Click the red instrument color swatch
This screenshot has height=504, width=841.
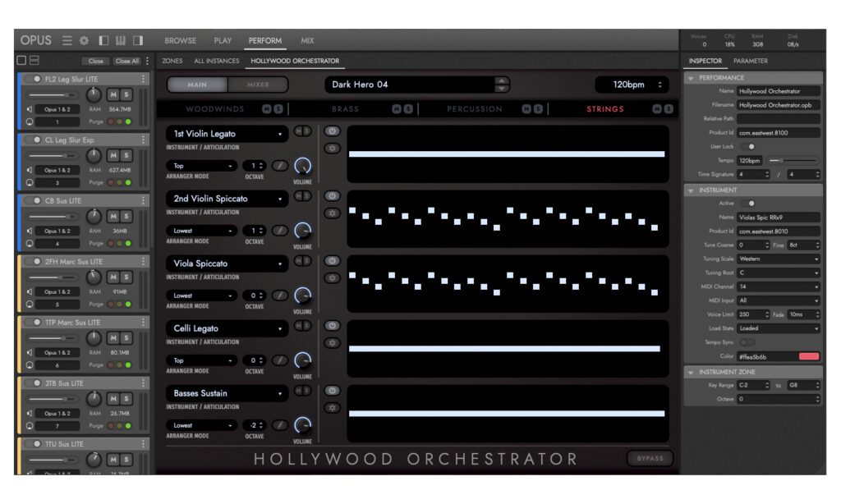coord(809,356)
